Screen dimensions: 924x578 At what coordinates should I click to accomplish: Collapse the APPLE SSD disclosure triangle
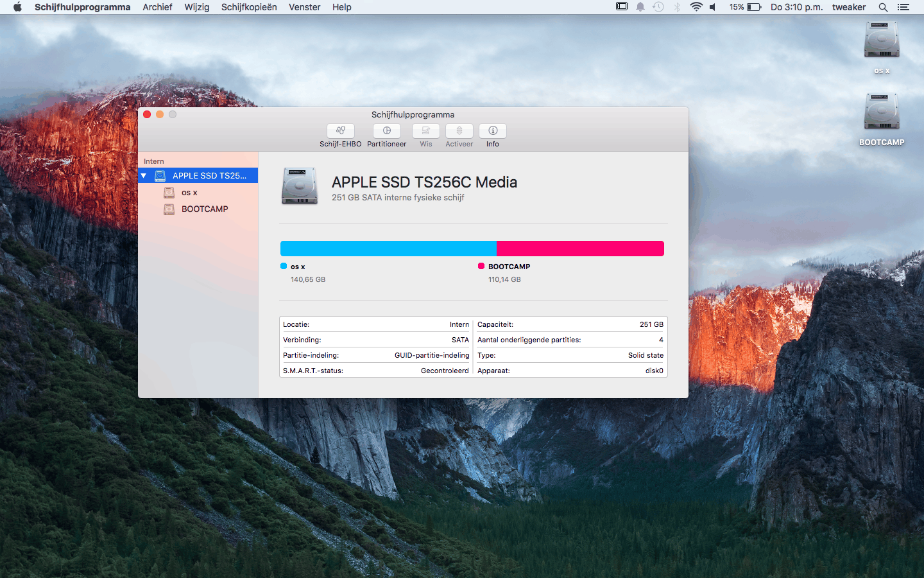tap(144, 175)
